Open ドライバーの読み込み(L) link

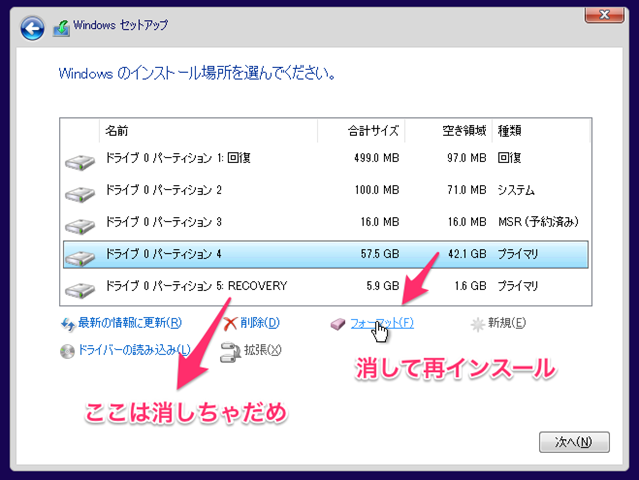[x=134, y=350]
